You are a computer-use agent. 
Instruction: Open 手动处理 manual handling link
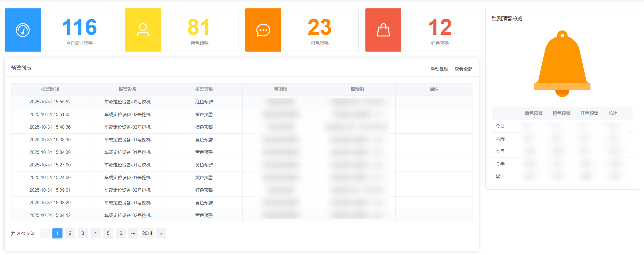coord(439,69)
